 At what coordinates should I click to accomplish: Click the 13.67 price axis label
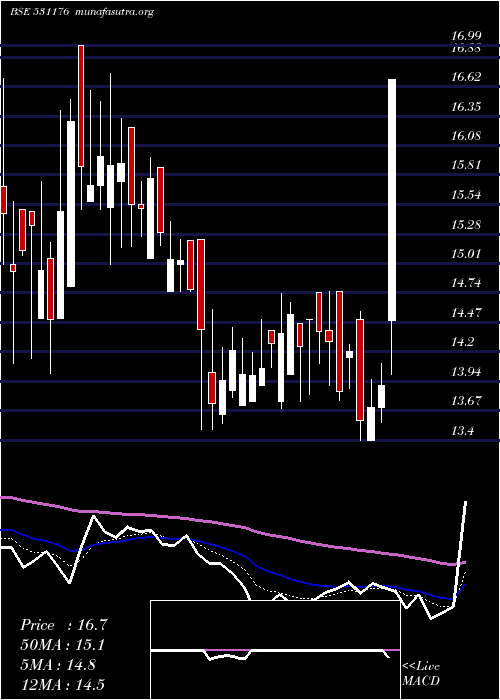[466, 401]
